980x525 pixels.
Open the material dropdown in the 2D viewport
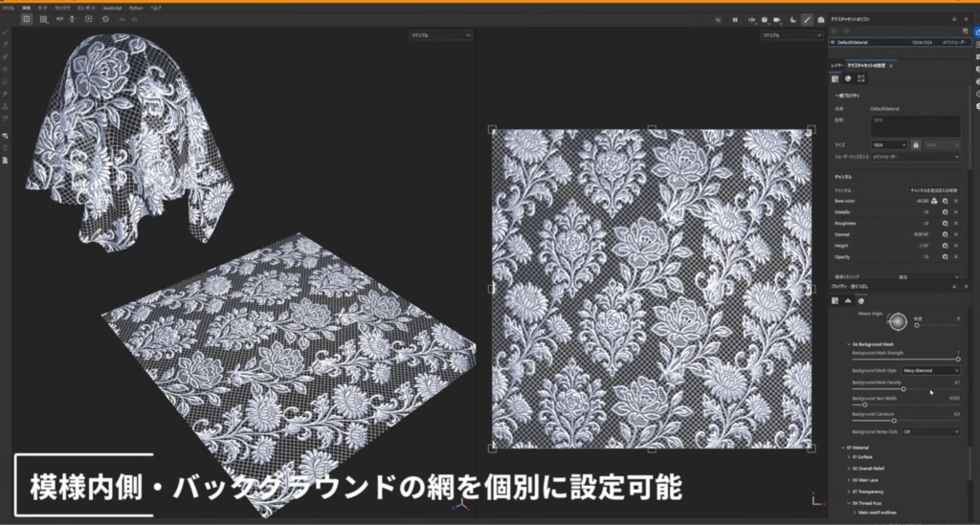(x=791, y=35)
